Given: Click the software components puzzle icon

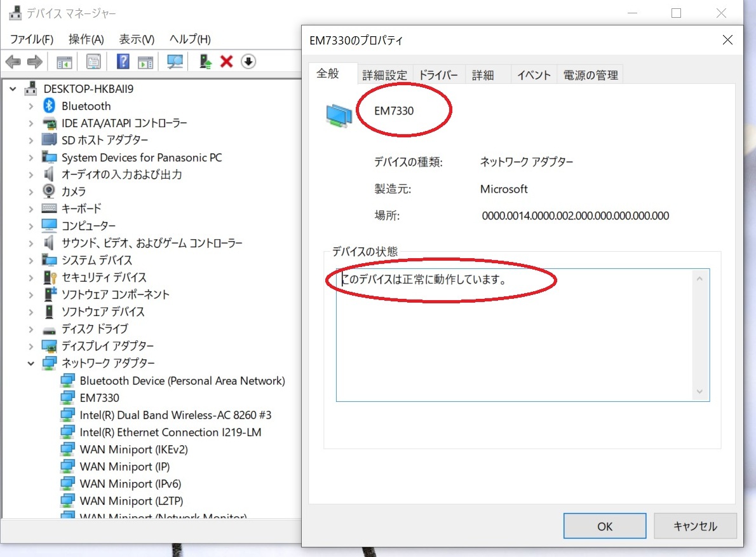Looking at the screenshot, I should point(50,294).
